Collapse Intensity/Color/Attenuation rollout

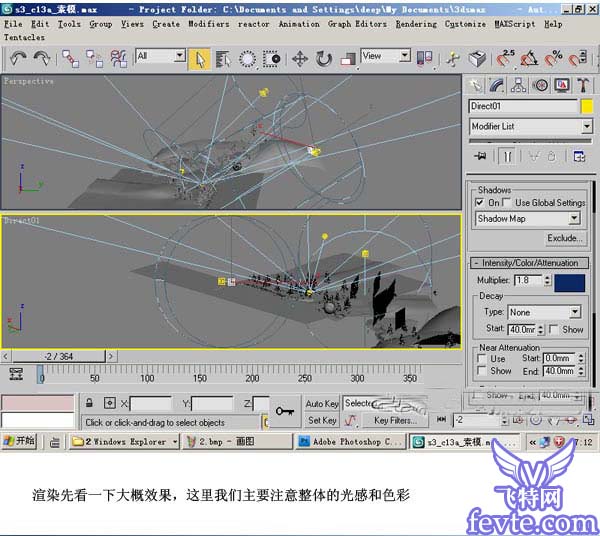(x=529, y=263)
